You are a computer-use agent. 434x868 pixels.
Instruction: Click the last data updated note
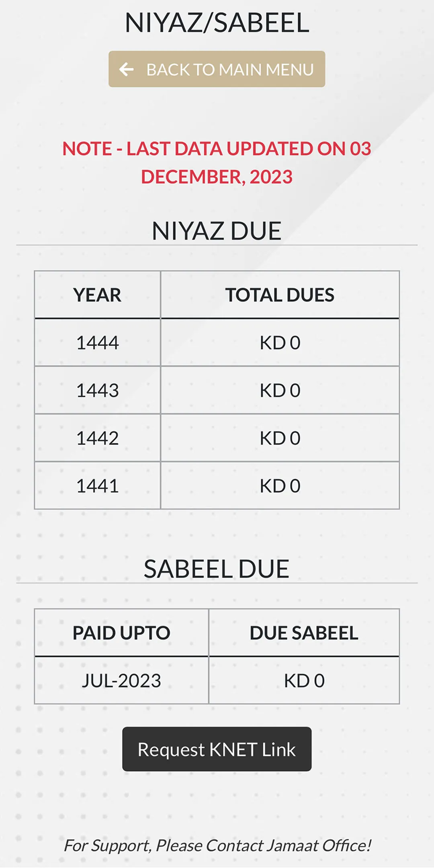click(217, 163)
